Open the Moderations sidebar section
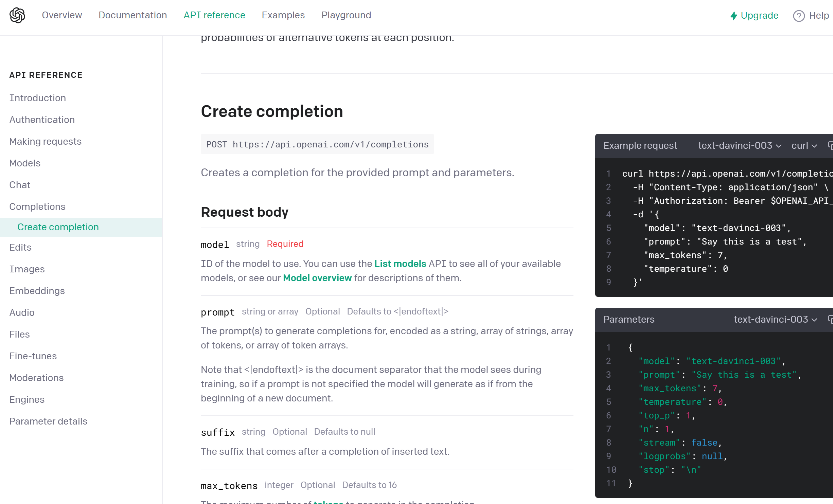 [x=36, y=378]
